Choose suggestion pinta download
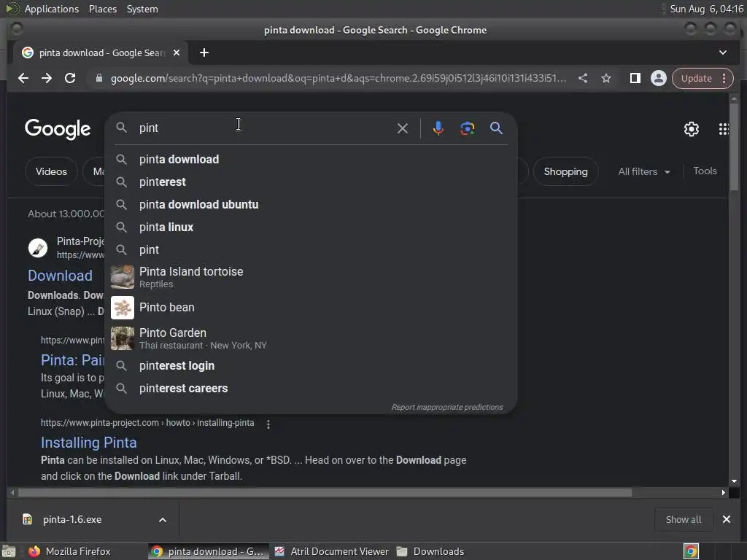 pos(311,160)
